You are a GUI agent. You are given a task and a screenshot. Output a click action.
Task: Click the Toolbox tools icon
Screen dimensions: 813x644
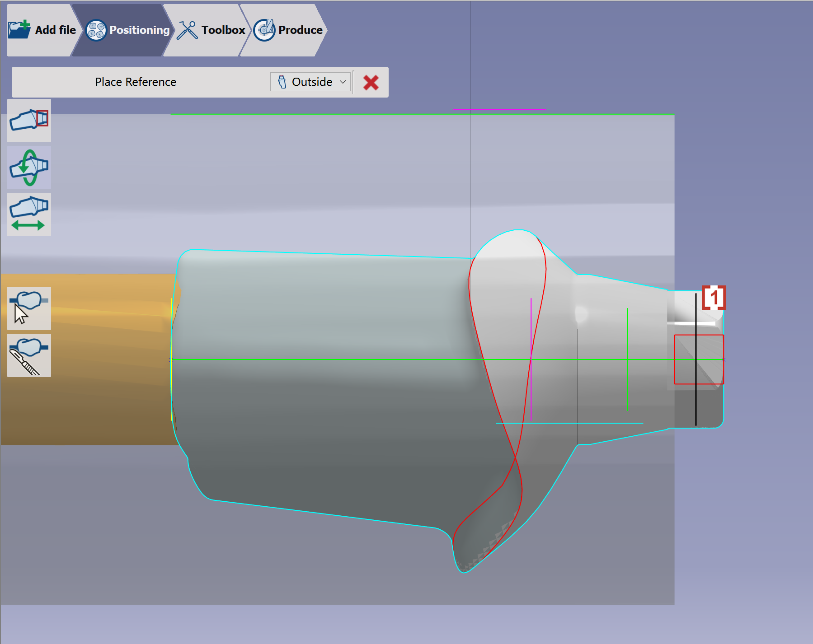187,30
